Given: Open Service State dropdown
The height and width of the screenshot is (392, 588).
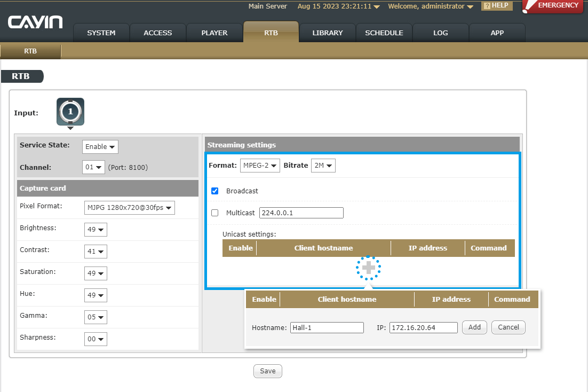Looking at the screenshot, I should click(x=100, y=147).
